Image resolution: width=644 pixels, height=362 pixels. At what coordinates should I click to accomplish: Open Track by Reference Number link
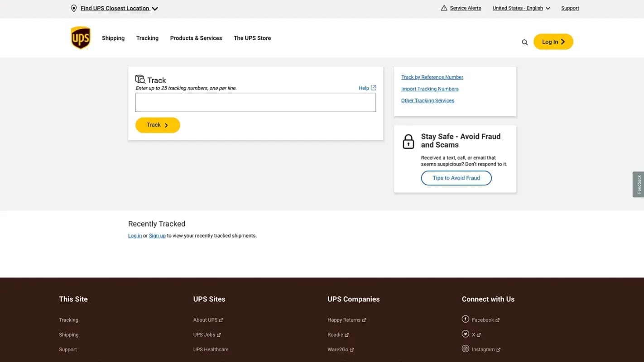432,77
